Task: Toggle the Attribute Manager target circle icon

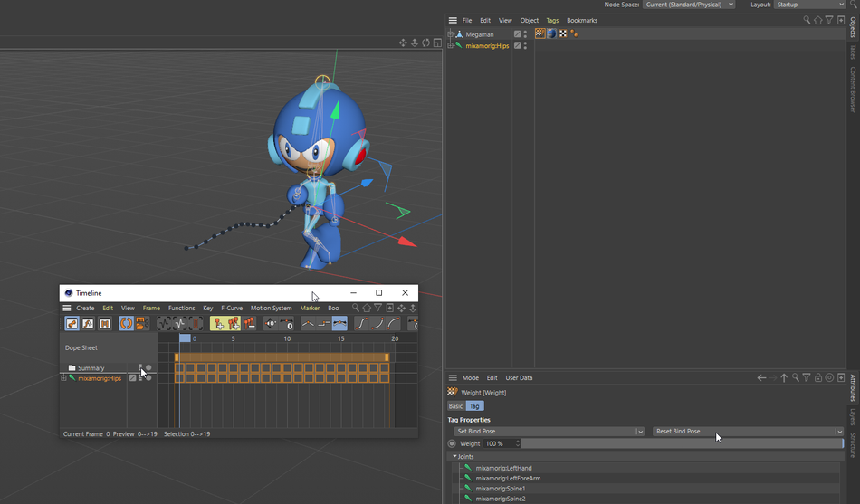Action: pos(829,378)
